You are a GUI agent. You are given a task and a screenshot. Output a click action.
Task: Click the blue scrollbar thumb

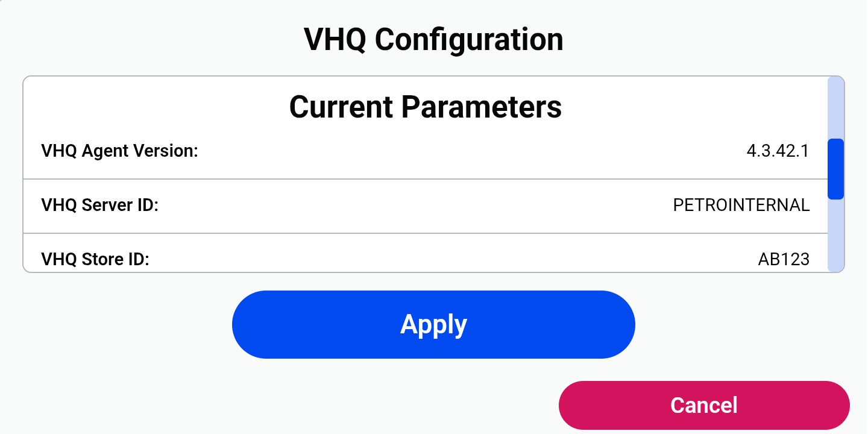pyautogui.click(x=835, y=169)
